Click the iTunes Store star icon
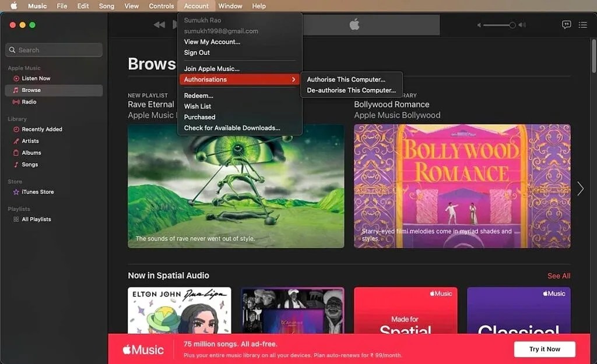 click(x=16, y=192)
